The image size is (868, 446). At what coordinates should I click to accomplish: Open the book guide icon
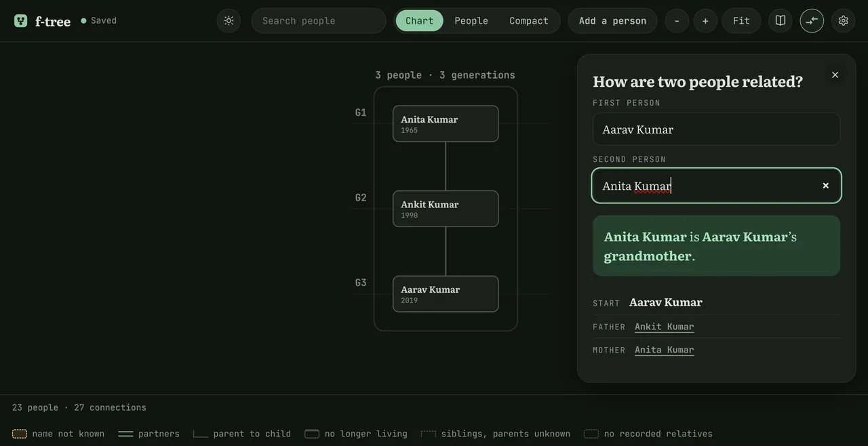[781, 20]
